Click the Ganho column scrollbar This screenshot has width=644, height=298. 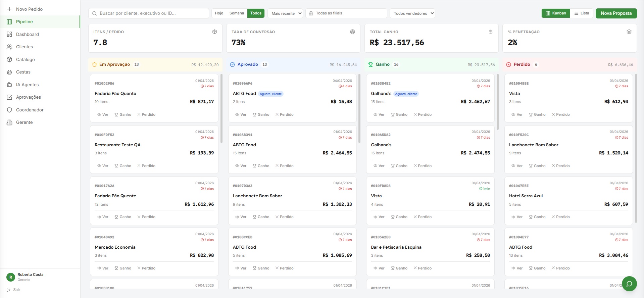coord(498,102)
